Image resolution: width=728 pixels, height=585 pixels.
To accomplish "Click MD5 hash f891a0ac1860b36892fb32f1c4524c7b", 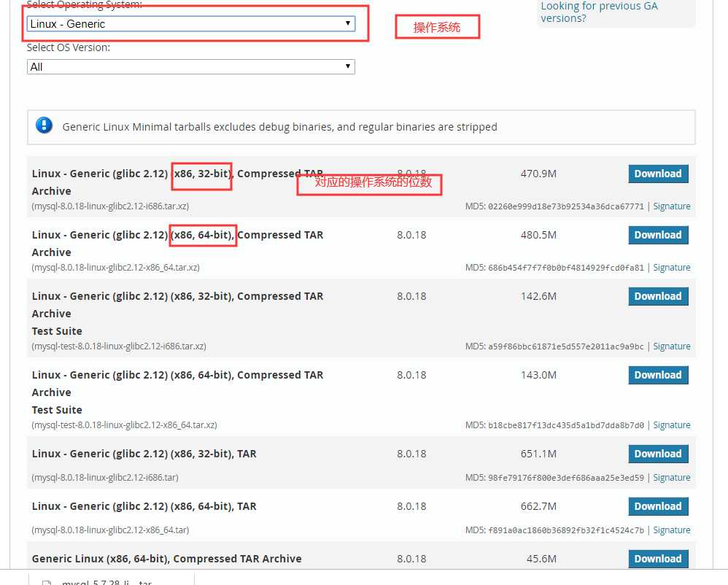I will pyautogui.click(x=566, y=530).
